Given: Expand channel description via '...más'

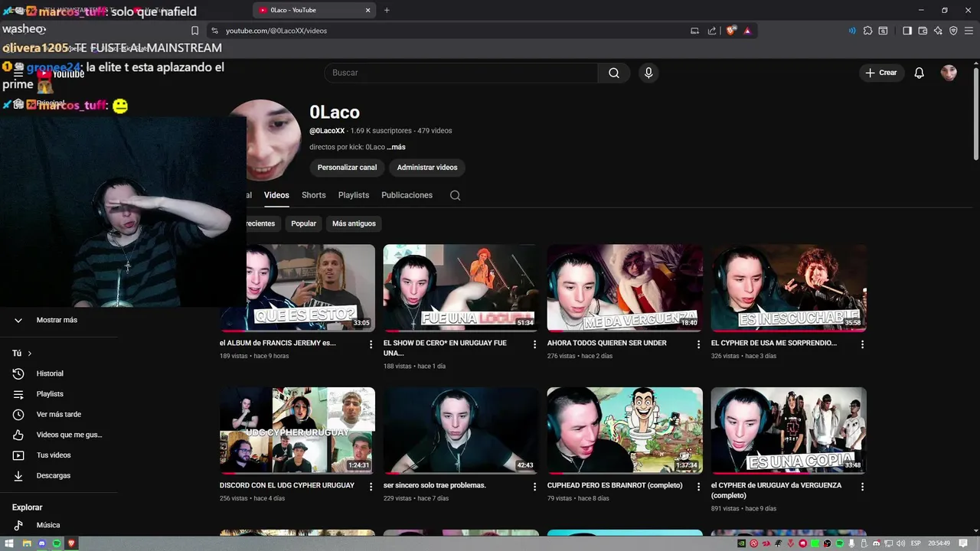Looking at the screenshot, I should click(x=396, y=147).
